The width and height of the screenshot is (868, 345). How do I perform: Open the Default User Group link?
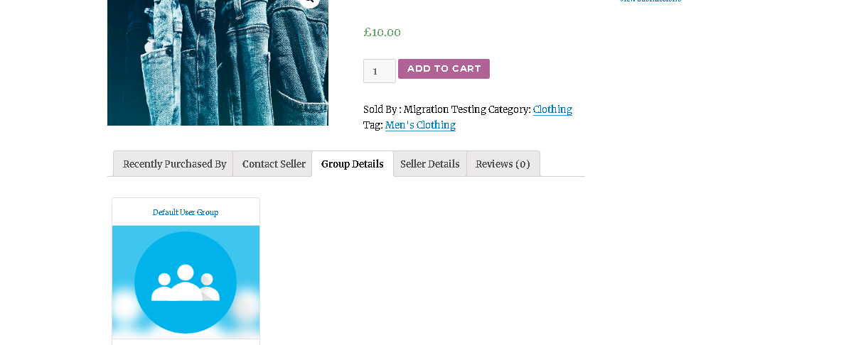[186, 212]
